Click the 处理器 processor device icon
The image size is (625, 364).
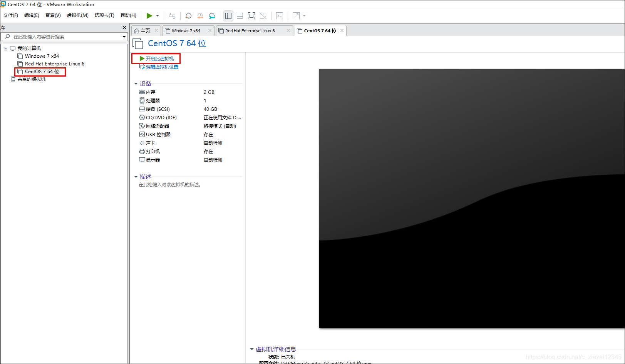142,101
